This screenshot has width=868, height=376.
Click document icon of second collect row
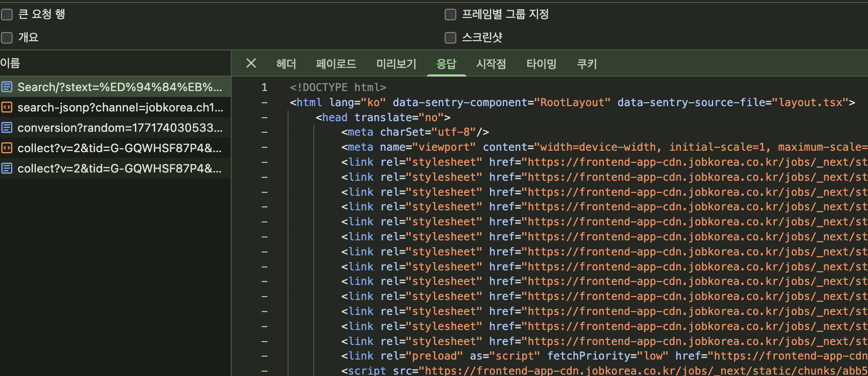pyautogui.click(x=7, y=169)
